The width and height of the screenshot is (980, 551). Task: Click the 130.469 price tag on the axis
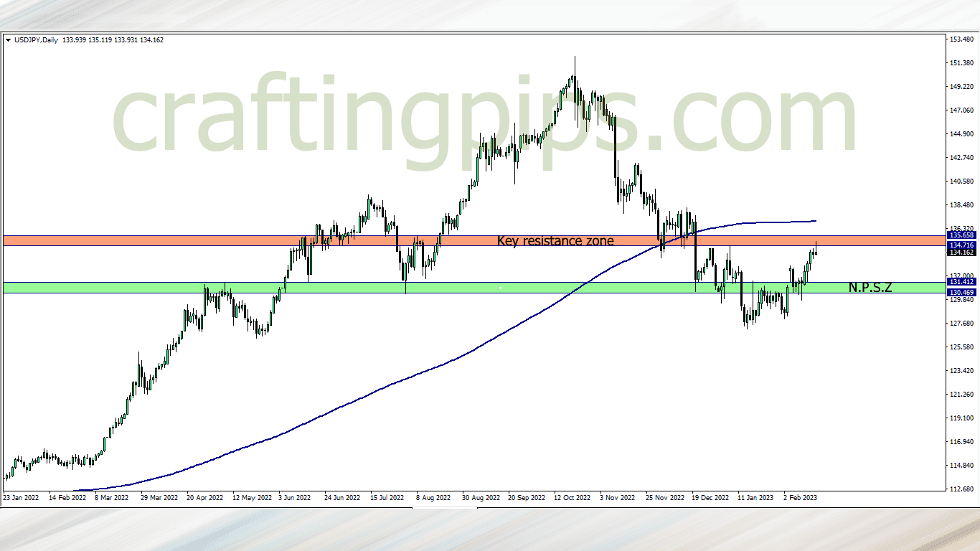960,293
